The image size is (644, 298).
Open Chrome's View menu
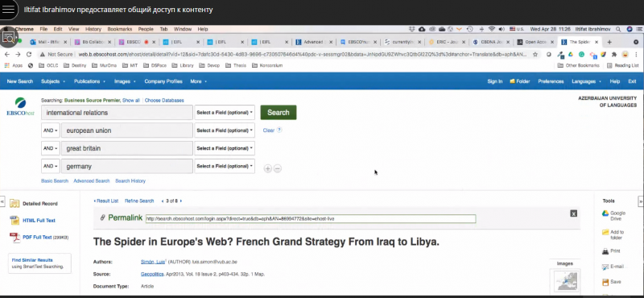pos(73,29)
